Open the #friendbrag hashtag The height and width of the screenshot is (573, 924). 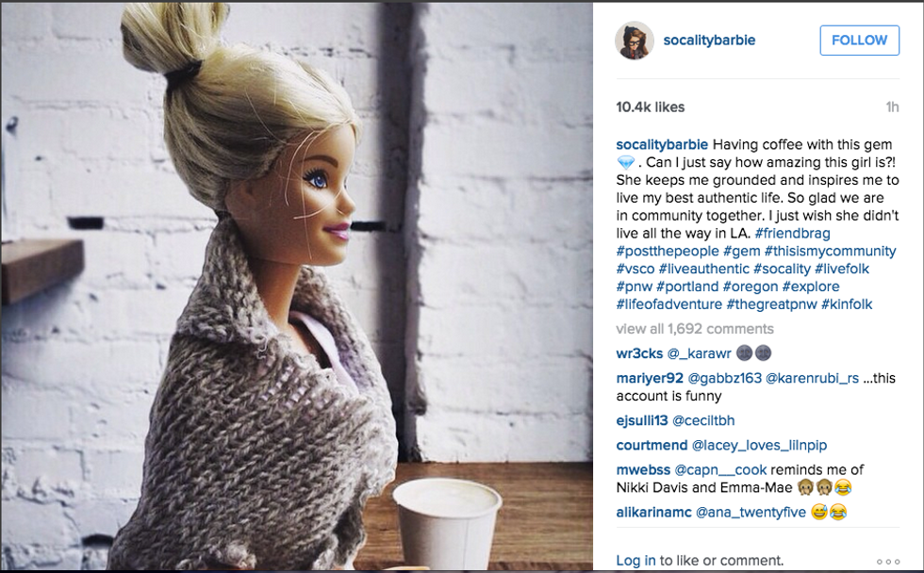(793, 233)
